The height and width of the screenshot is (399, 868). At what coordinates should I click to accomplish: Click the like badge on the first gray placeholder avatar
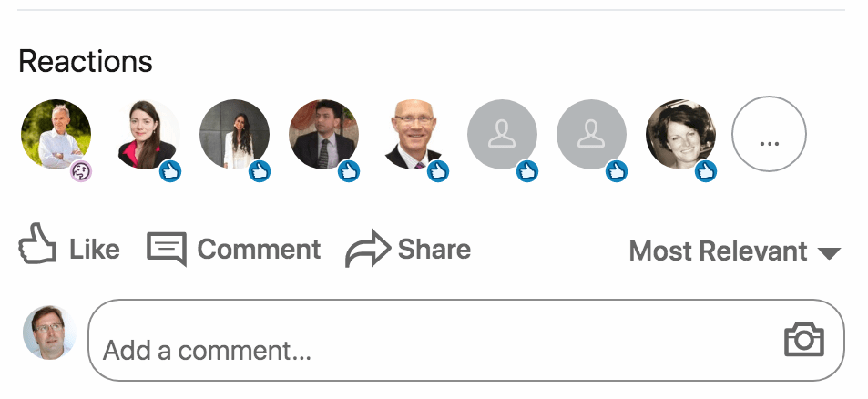point(527,171)
